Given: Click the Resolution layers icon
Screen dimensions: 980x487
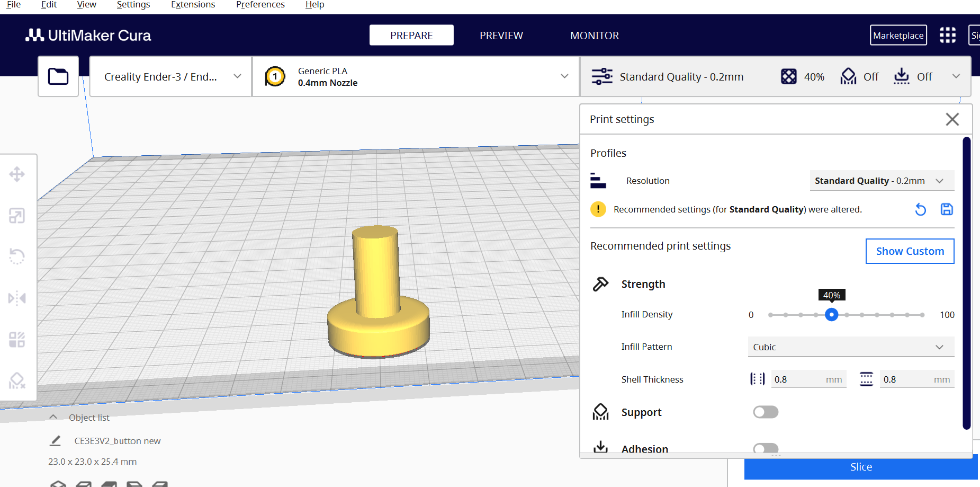Looking at the screenshot, I should (x=598, y=181).
